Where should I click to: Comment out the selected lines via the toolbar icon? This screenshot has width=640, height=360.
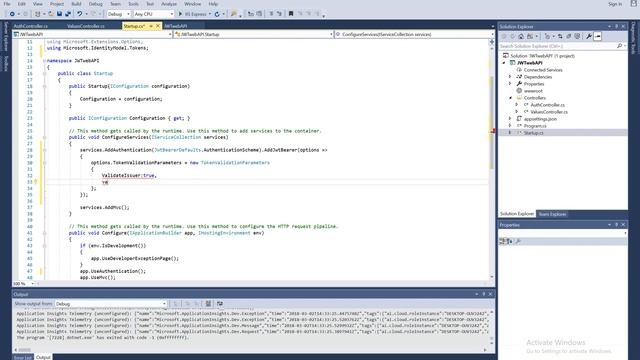pyautogui.click(x=271, y=14)
